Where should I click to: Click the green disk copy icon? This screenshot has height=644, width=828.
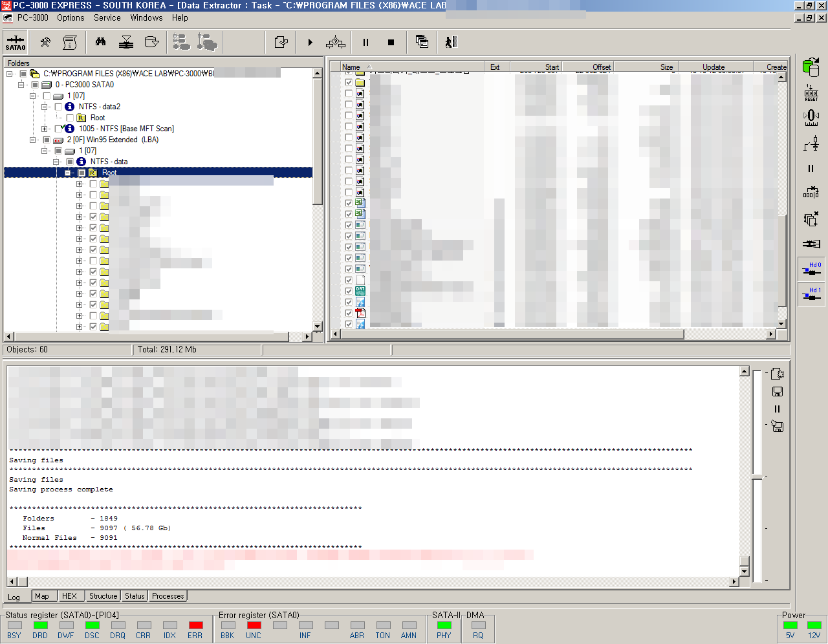[811, 67]
